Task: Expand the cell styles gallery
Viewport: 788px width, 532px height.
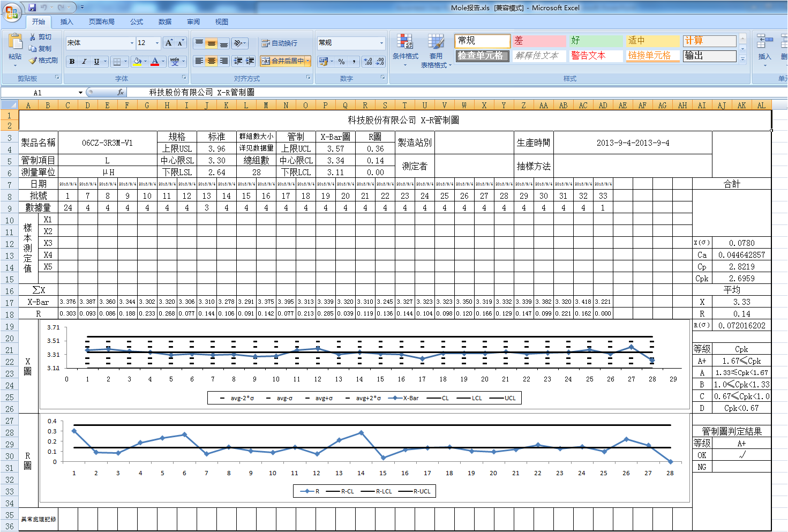Action: pyautogui.click(x=742, y=59)
